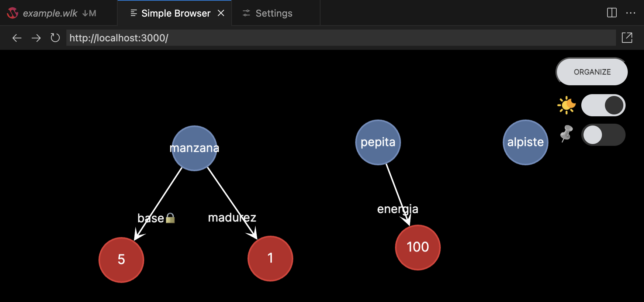Toggle the light/dark theme switch
The width and height of the screenshot is (644, 302).
coord(603,105)
